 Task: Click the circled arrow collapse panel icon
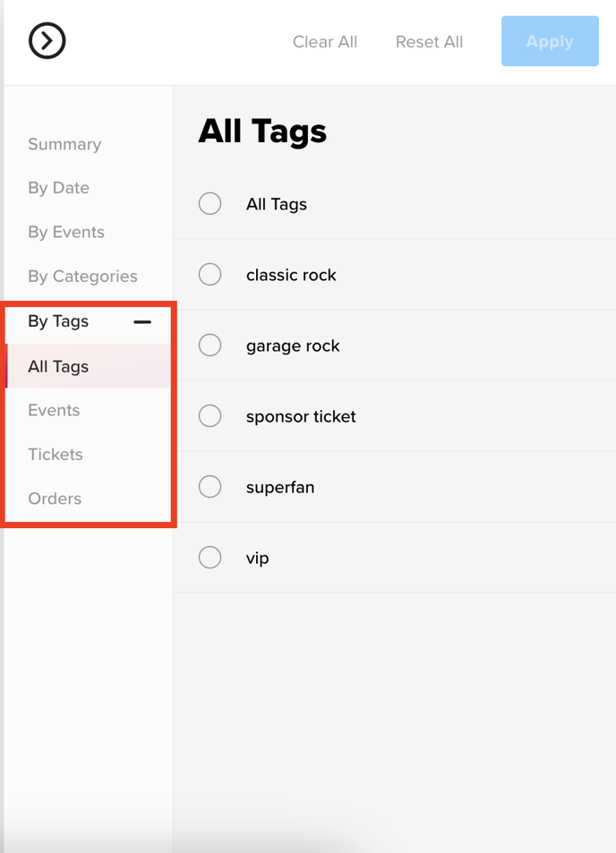click(47, 41)
